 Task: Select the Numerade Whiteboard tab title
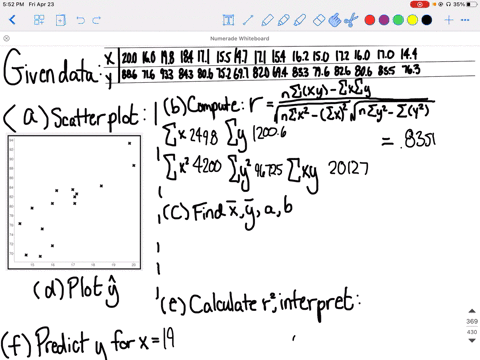240,38
